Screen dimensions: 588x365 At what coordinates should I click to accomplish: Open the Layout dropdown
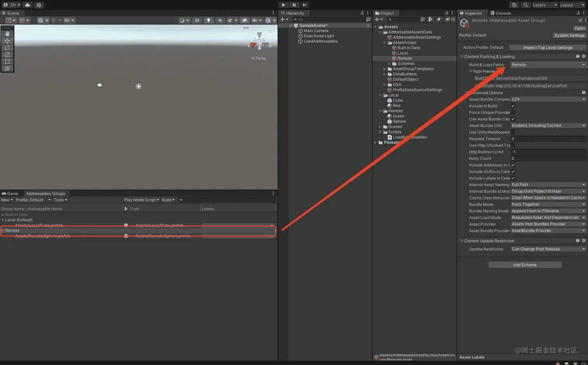point(572,5)
